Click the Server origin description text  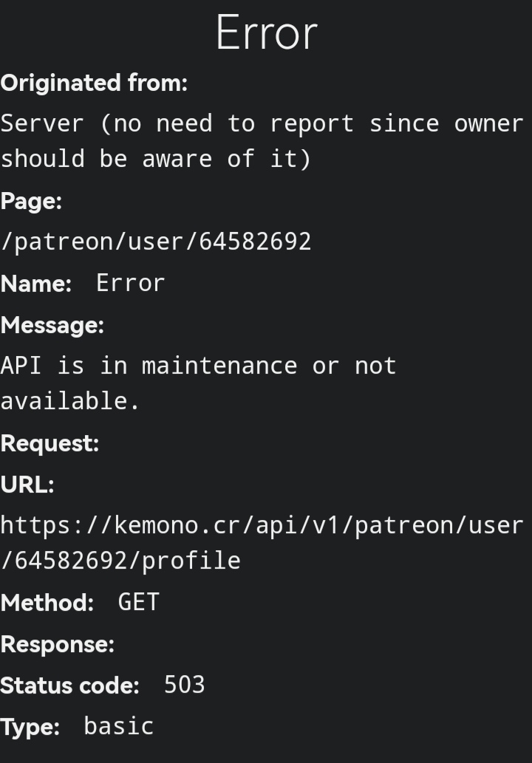point(262,140)
